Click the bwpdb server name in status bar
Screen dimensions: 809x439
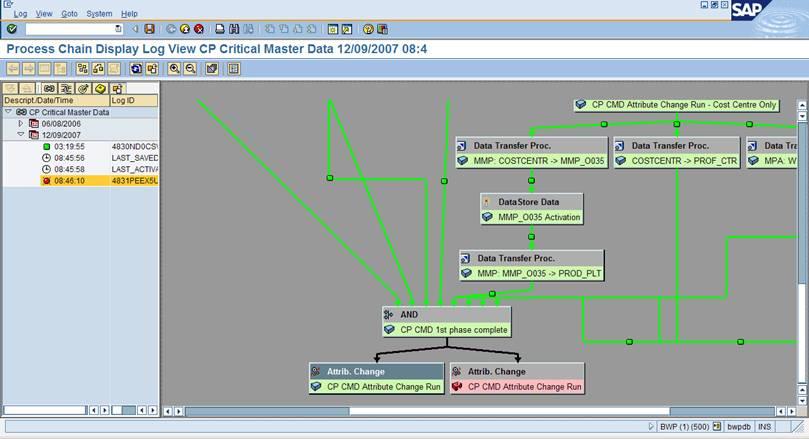tap(739, 427)
